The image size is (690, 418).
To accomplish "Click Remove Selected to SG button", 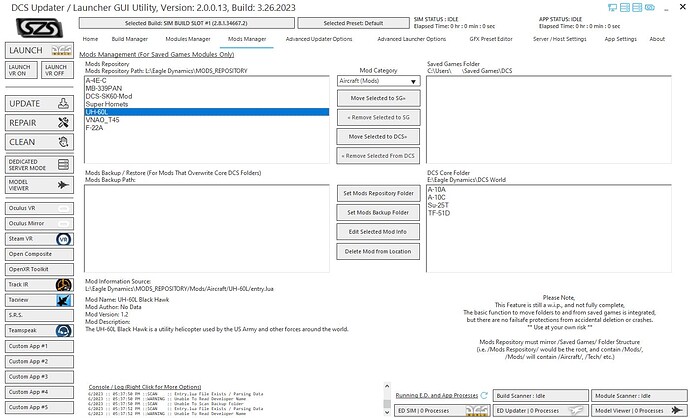I will click(378, 117).
